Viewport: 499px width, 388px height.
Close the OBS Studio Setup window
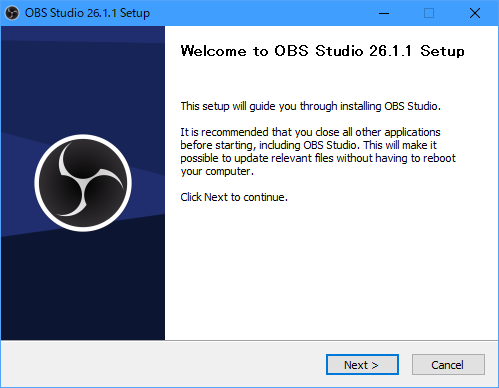475,13
